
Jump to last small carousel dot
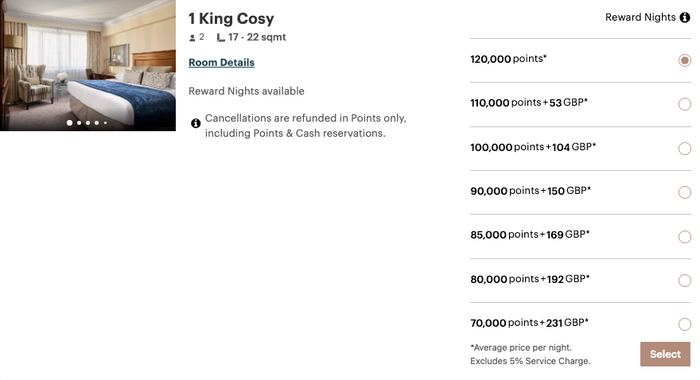(105, 123)
